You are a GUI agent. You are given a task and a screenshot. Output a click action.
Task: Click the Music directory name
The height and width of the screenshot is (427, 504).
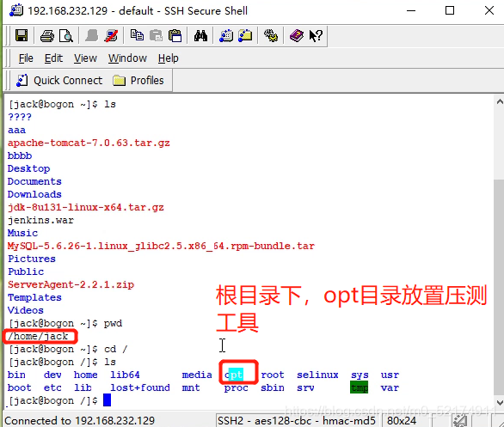(22, 233)
